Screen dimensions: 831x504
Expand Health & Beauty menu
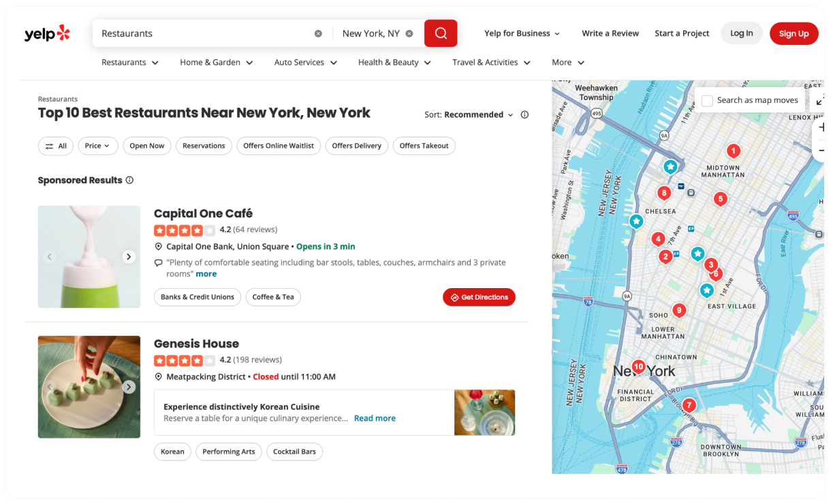click(x=395, y=63)
